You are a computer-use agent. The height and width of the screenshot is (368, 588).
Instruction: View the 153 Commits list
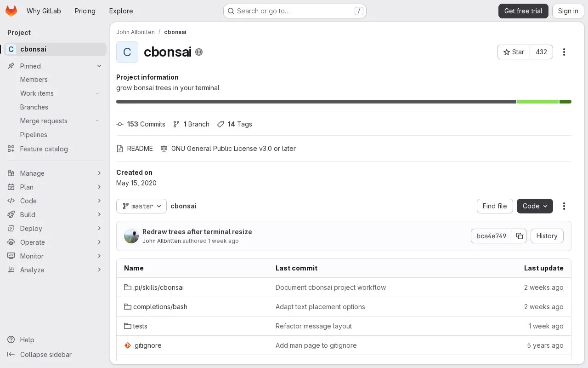click(141, 124)
